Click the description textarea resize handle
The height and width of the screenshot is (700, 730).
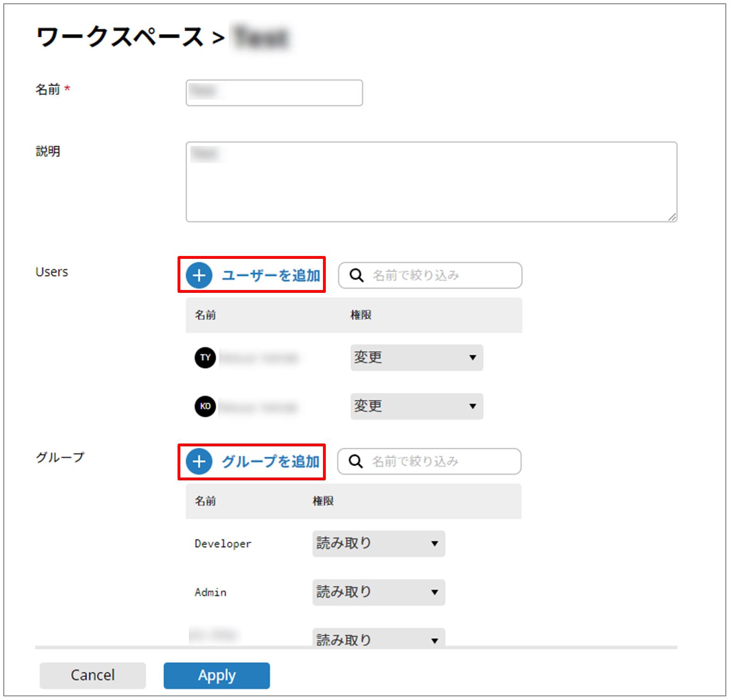tap(672, 217)
